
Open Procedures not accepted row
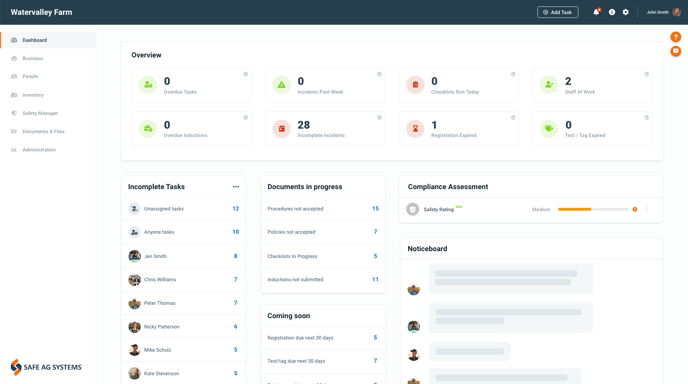tap(323, 208)
